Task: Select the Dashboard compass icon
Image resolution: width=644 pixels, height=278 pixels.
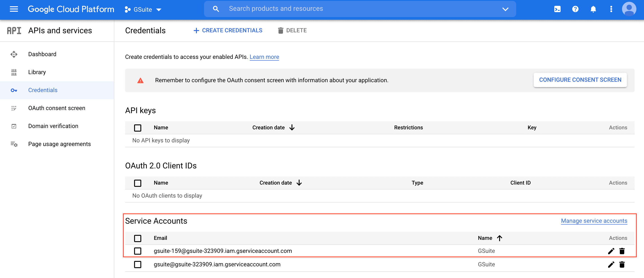Action: pos(14,54)
